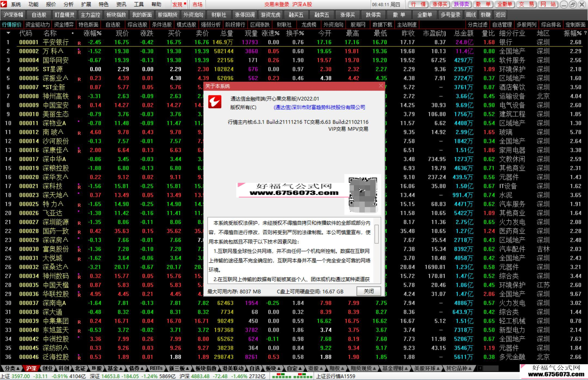Click the tab strip scroll-left arrow at bottom
588x380 pixels.
[480, 368]
